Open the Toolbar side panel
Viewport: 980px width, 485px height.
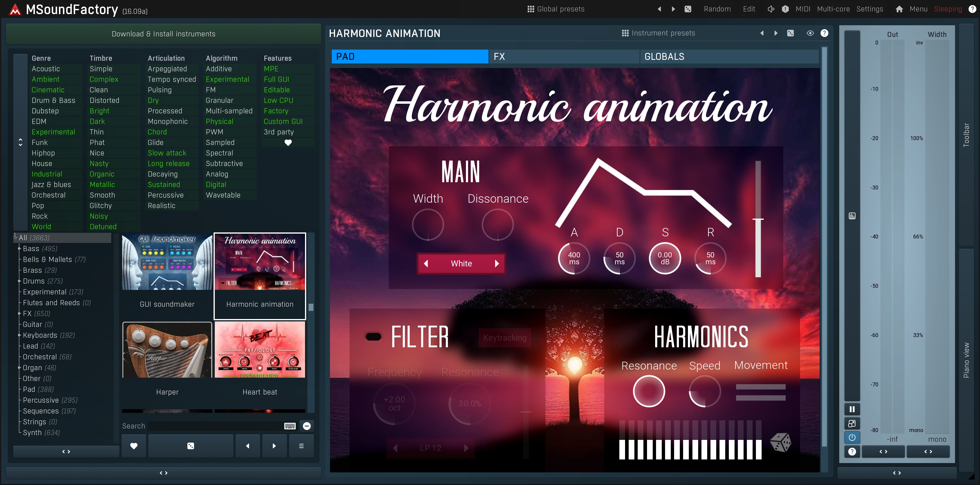coord(966,135)
